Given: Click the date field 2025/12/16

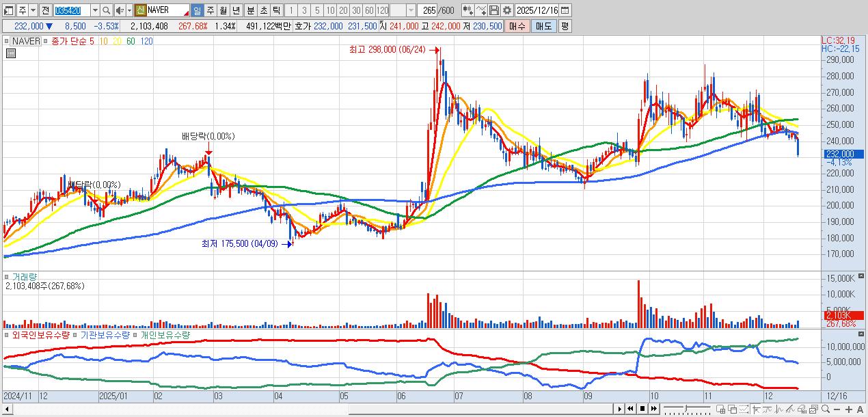Looking at the screenshot, I should point(537,11).
